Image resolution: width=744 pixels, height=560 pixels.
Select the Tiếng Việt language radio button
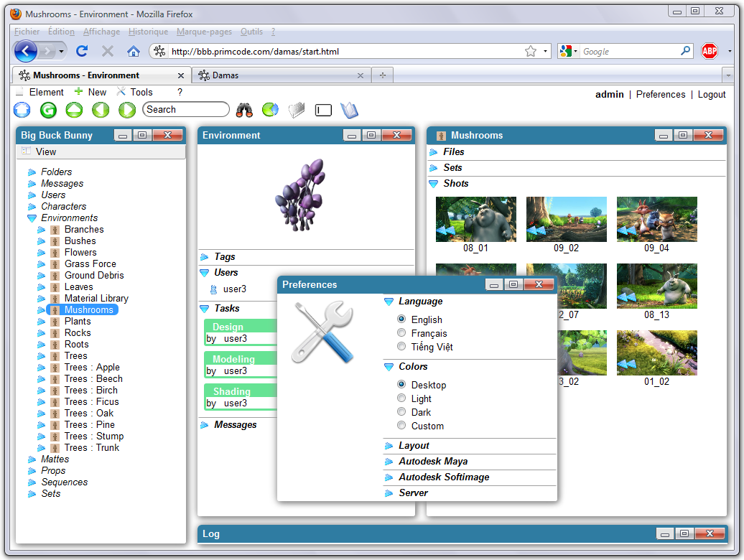401,347
